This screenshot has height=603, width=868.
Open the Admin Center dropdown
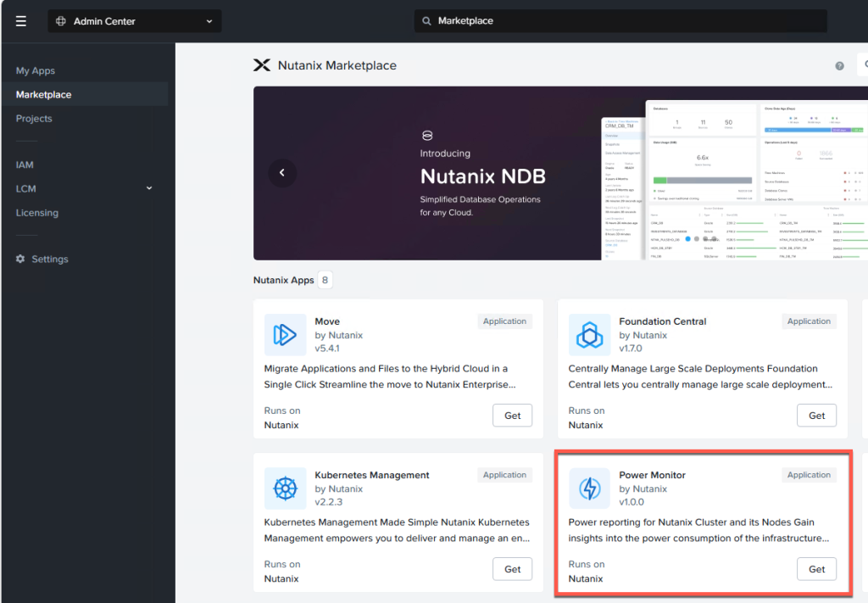135,21
